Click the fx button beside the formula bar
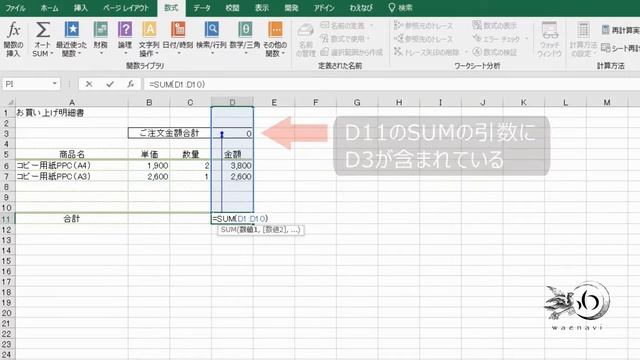The width and height of the screenshot is (640, 360). pyautogui.click(x=131, y=84)
